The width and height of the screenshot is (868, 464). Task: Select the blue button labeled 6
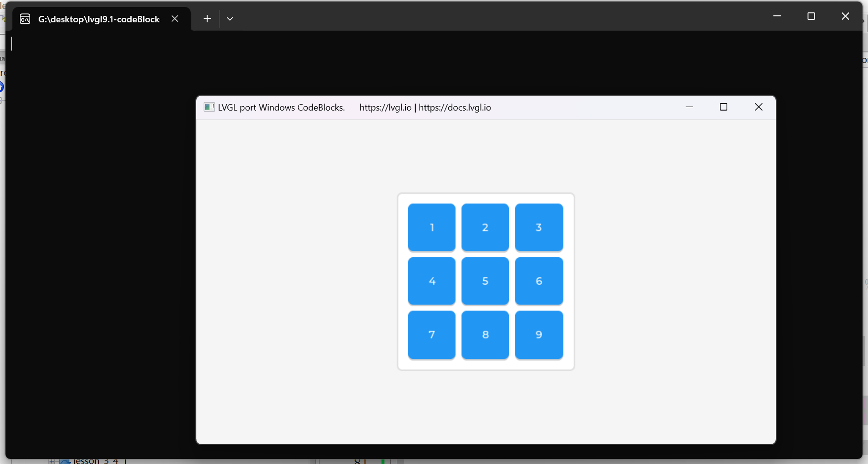click(x=539, y=281)
